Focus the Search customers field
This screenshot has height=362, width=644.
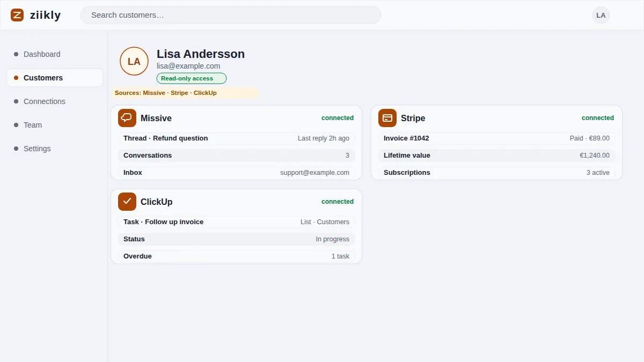(231, 15)
